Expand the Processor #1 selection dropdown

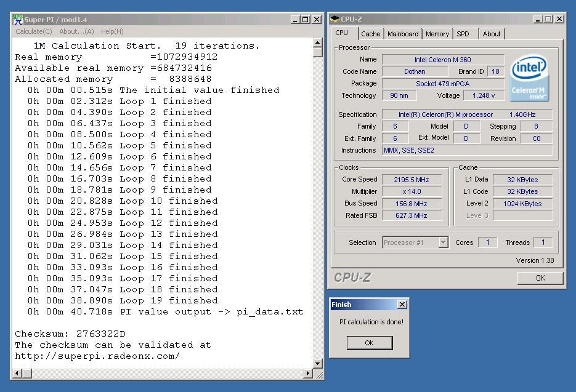click(x=444, y=242)
